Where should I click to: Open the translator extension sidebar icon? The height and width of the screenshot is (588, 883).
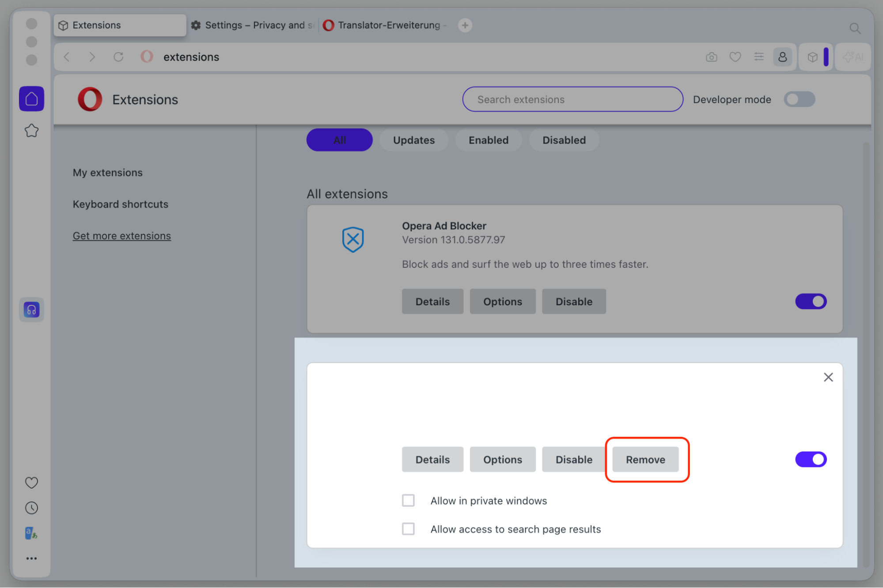(x=31, y=533)
